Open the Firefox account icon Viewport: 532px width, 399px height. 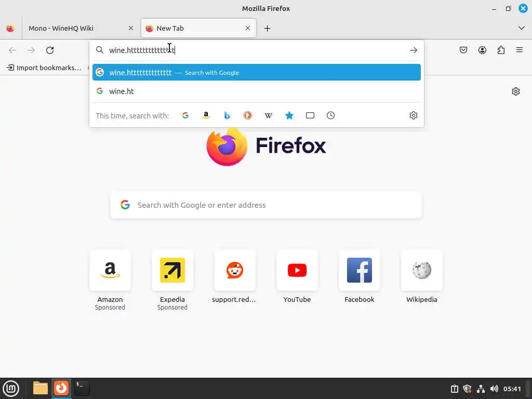click(482, 50)
